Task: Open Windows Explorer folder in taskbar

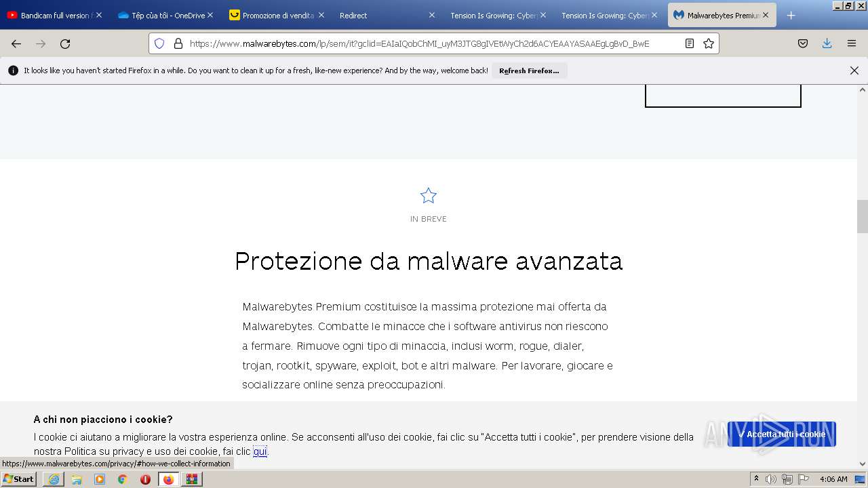Action: (x=77, y=479)
